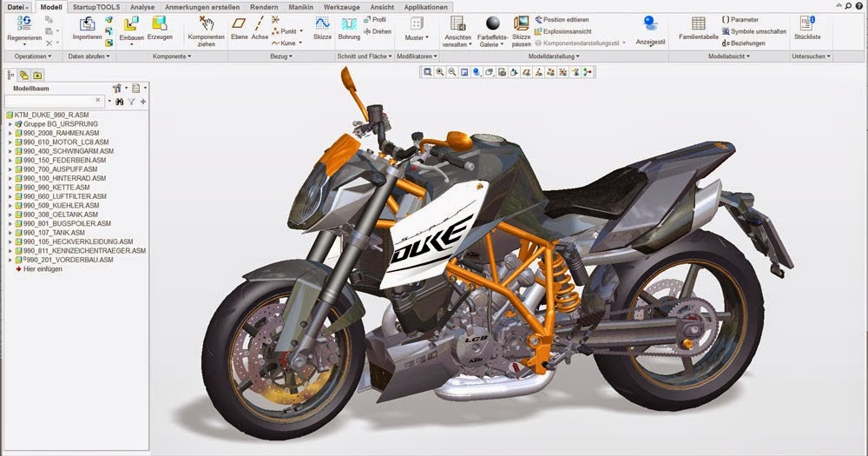Click the binoculars find icon in Modellbaum

(119, 102)
